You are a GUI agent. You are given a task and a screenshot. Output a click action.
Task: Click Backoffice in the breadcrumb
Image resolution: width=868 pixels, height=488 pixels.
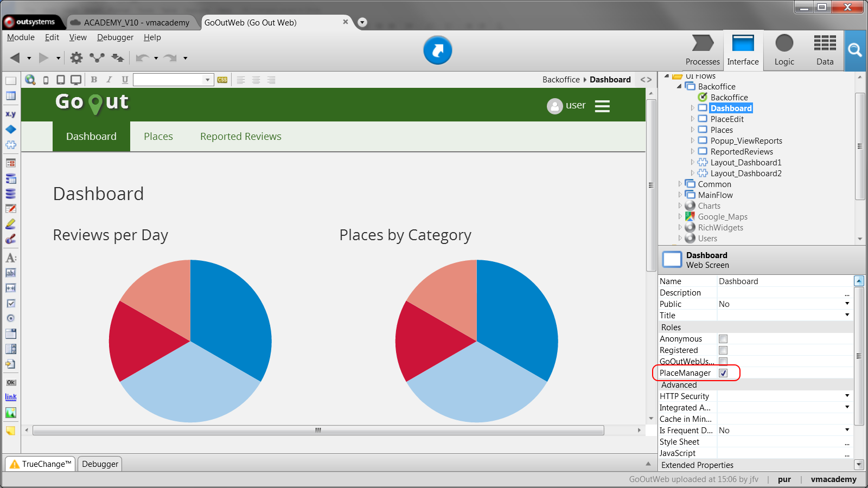[x=561, y=80]
